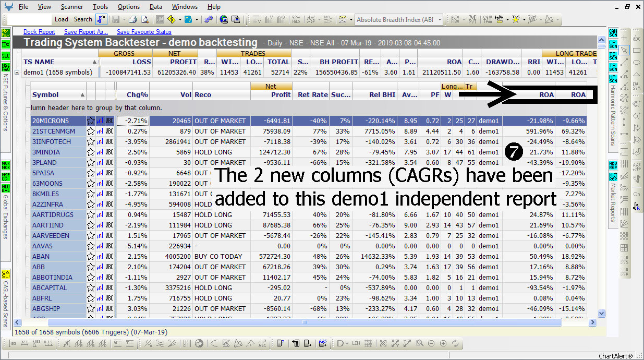644x360 pixels.
Task: Sort by the Reco column header
Action: pos(222,95)
